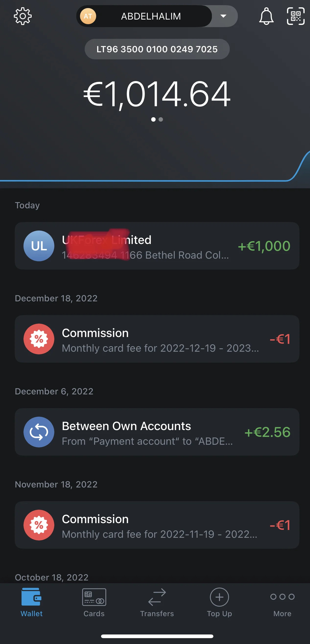
Task: Tap the €1,014.64 balance amount
Action: [x=157, y=95]
